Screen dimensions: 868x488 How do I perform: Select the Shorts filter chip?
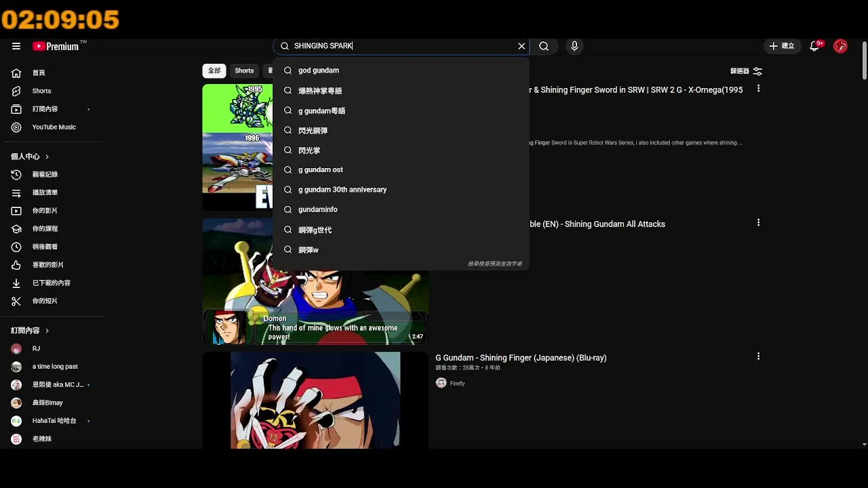[244, 70]
